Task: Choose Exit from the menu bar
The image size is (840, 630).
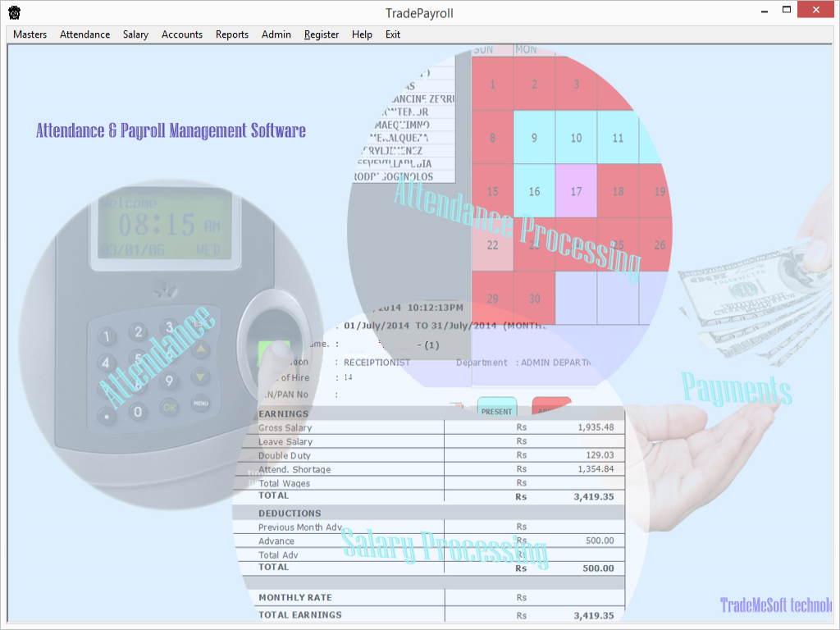Action: [393, 34]
